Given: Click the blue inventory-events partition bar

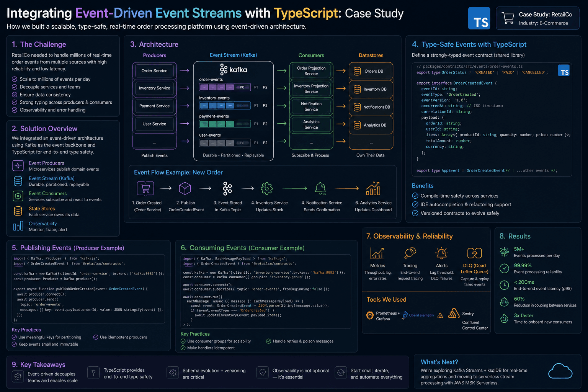Looking at the screenshot, I should click(x=225, y=105).
